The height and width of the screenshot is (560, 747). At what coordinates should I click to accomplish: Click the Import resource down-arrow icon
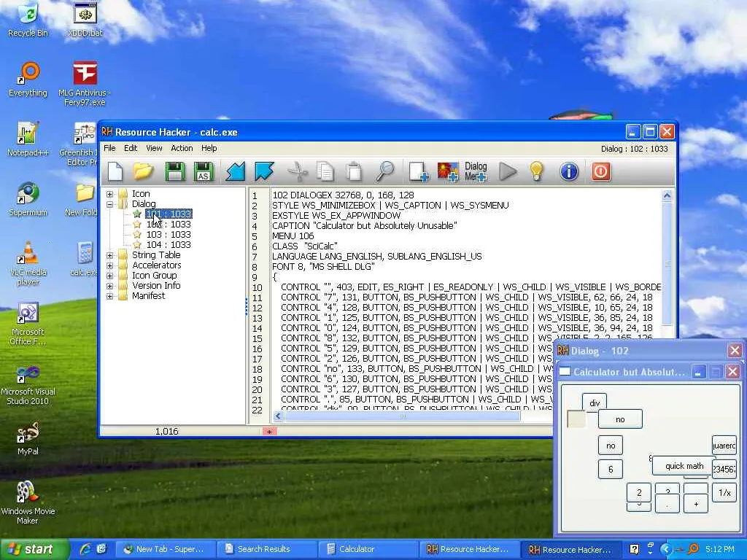(x=236, y=171)
